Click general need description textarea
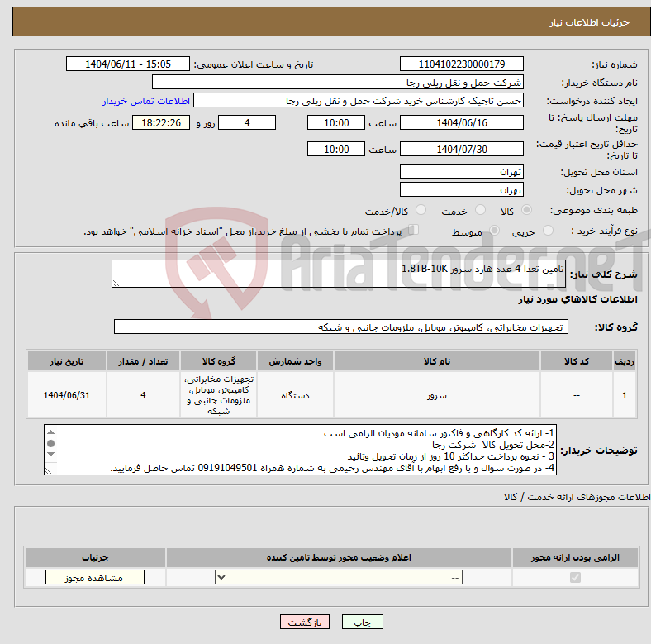 pyautogui.click(x=339, y=274)
